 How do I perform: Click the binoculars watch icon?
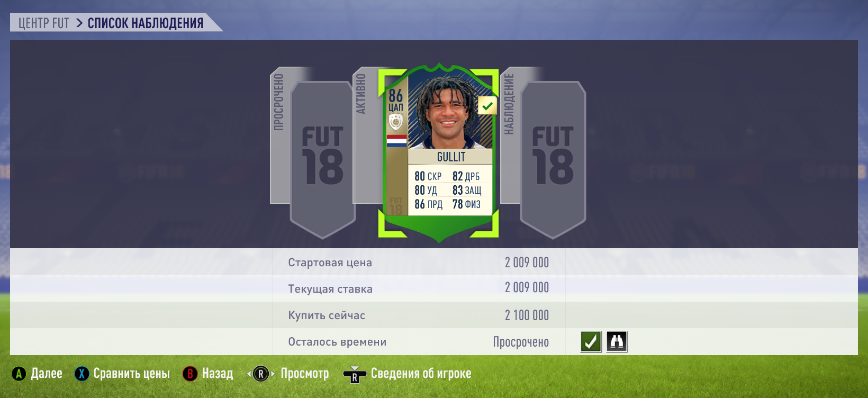pos(617,342)
